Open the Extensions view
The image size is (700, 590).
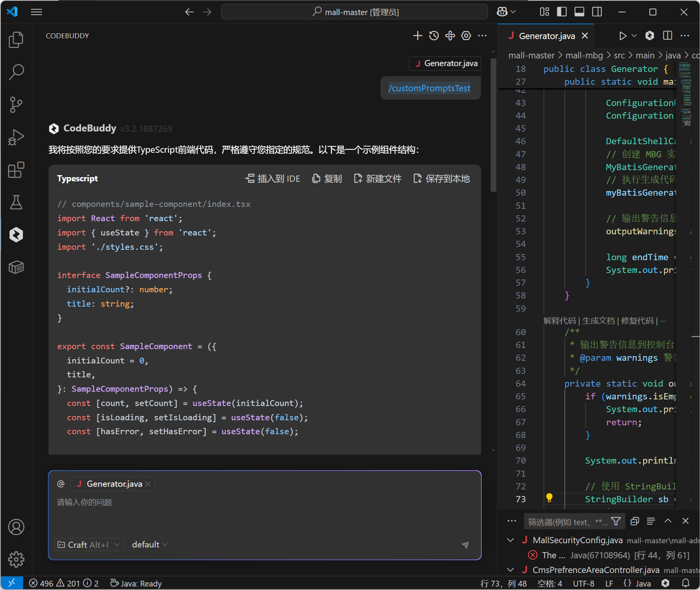16,170
